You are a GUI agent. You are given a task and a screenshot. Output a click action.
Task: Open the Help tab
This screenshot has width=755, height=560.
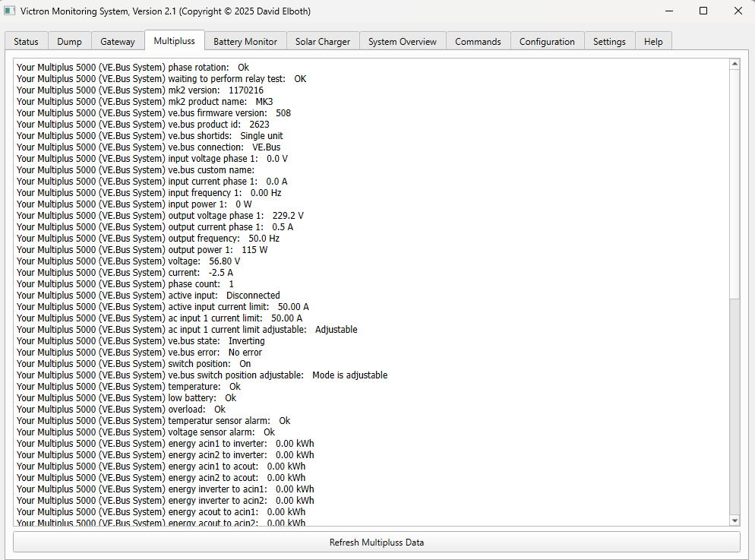click(653, 41)
